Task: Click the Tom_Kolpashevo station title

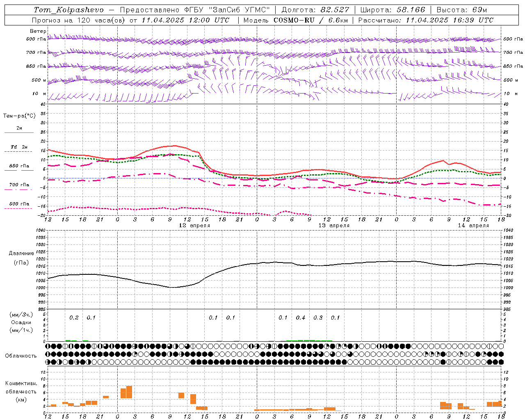Action: 68,10
